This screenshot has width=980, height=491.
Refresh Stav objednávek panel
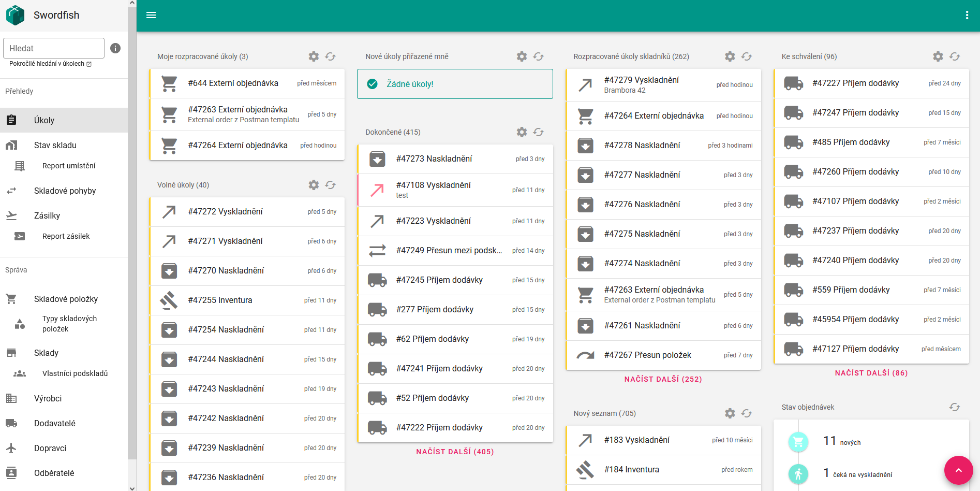pyautogui.click(x=955, y=407)
